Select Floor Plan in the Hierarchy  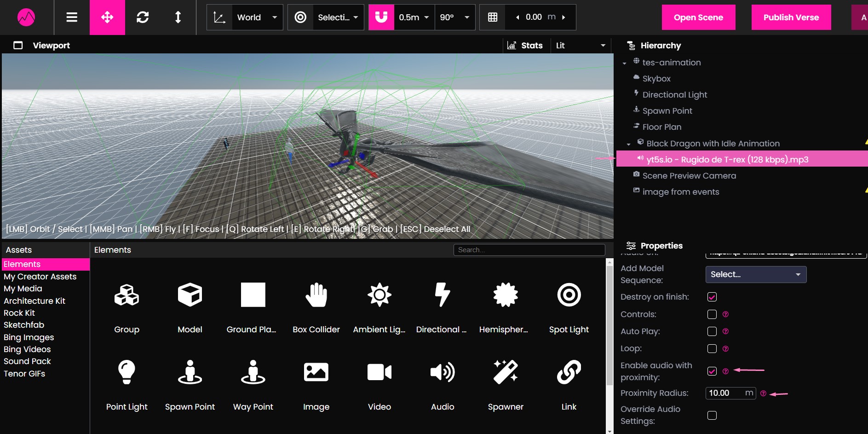pyautogui.click(x=661, y=127)
